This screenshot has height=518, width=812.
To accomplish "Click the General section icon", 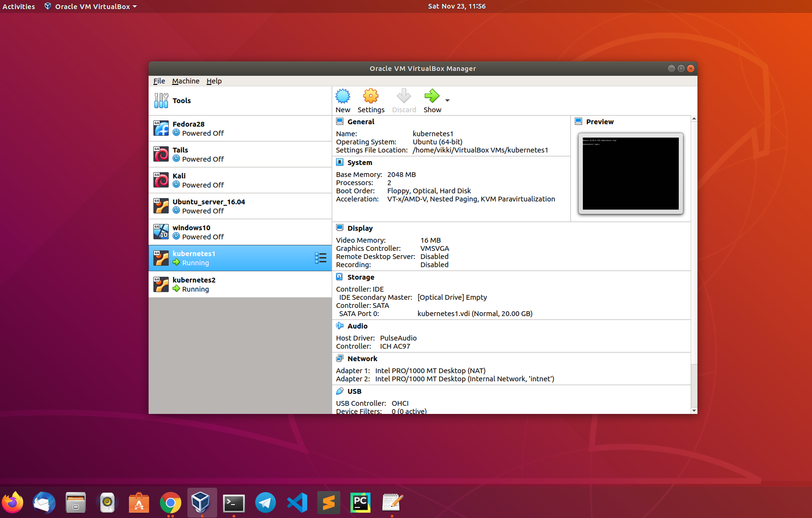I will 340,121.
